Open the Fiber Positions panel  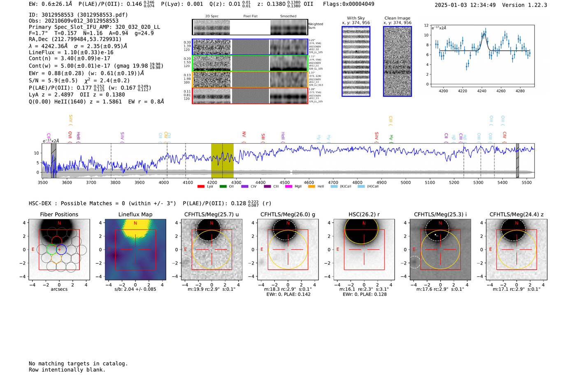59,250
